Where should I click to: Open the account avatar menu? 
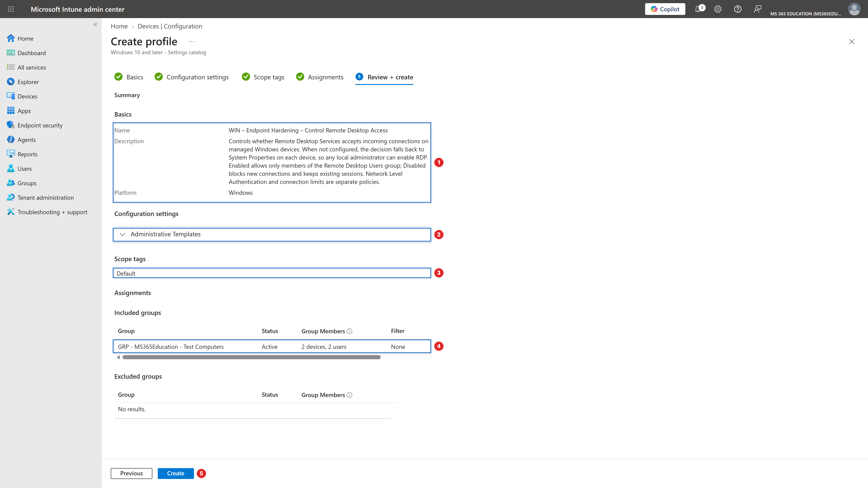click(x=854, y=9)
